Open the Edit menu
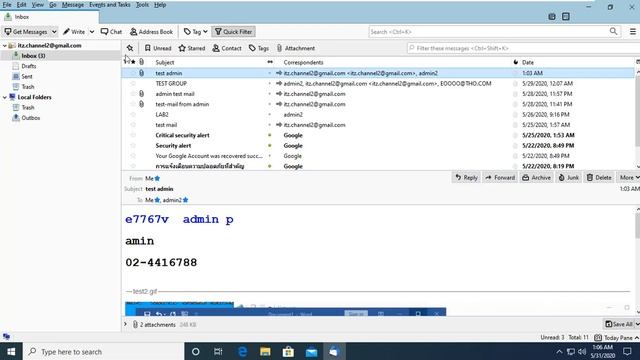 pyautogui.click(x=22, y=5)
